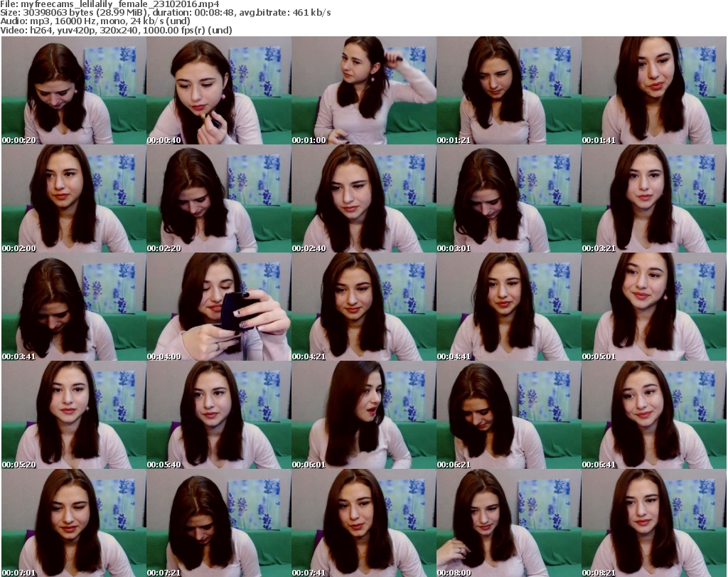The width and height of the screenshot is (728, 577).
Task: Choose the thumbnail frame at 00:06:21
Action: tap(509, 414)
